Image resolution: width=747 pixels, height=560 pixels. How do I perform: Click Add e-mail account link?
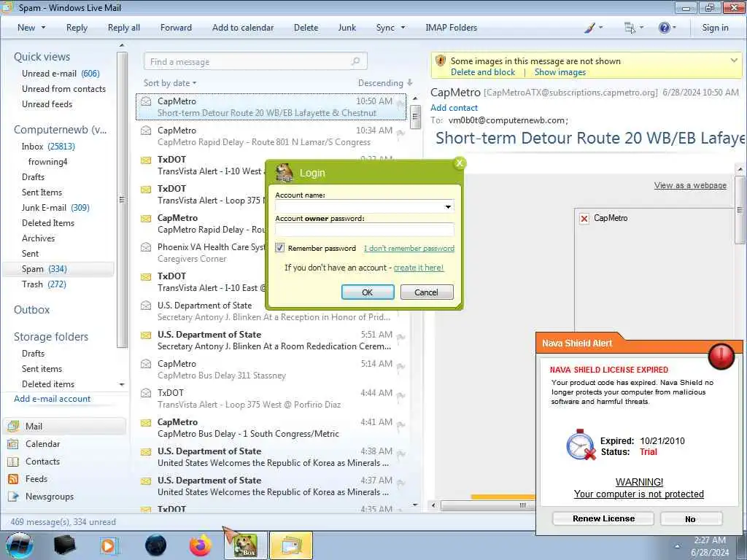[x=52, y=399]
